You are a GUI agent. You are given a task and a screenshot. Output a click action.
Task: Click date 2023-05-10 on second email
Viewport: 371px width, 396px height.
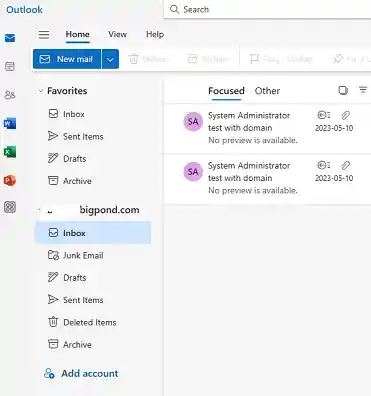click(x=334, y=178)
